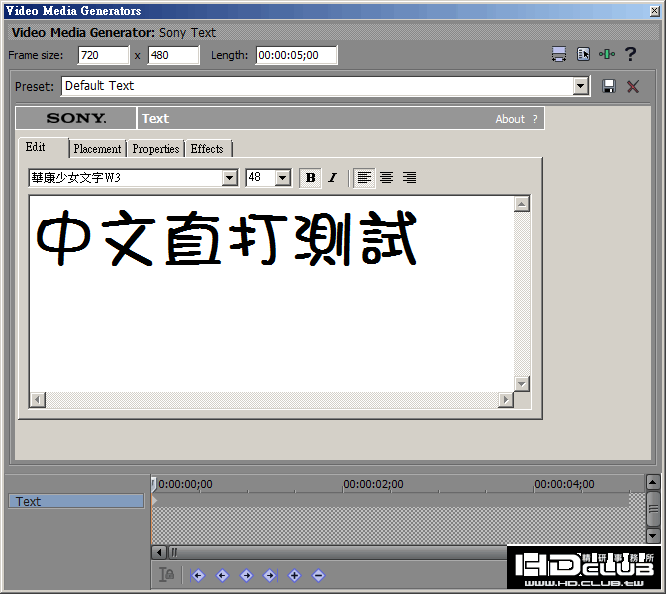The image size is (666, 594).
Task: Close the Video Media Generators window
Action: coord(655,11)
